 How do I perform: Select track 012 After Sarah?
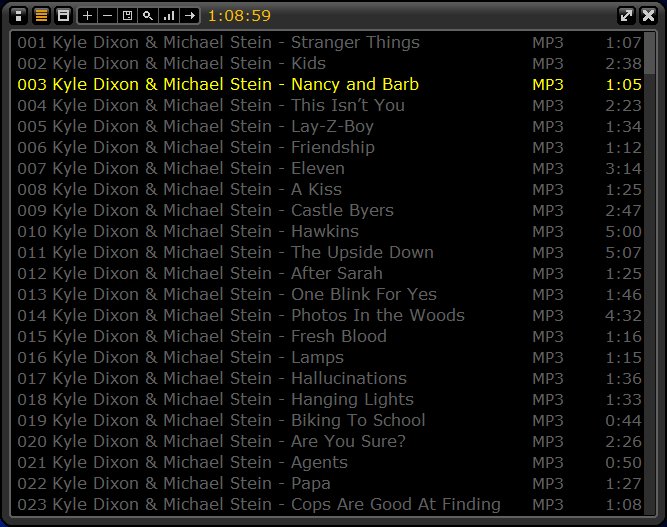coord(327,273)
